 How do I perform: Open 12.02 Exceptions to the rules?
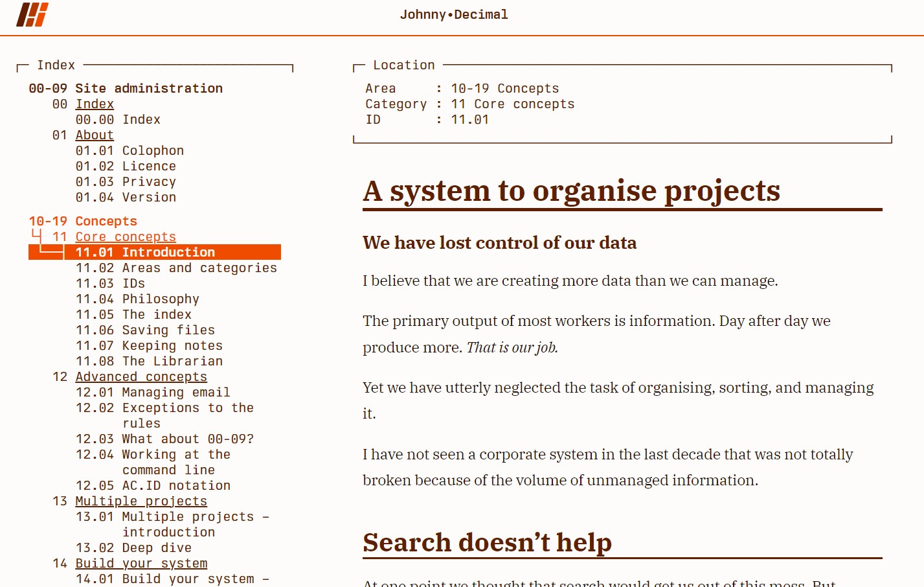pyautogui.click(x=164, y=416)
